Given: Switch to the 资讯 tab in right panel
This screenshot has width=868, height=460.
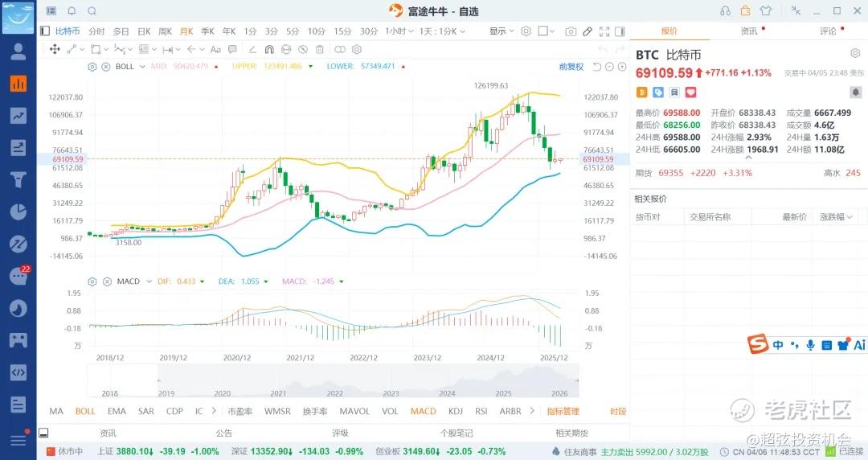Looking at the screenshot, I should [x=749, y=31].
